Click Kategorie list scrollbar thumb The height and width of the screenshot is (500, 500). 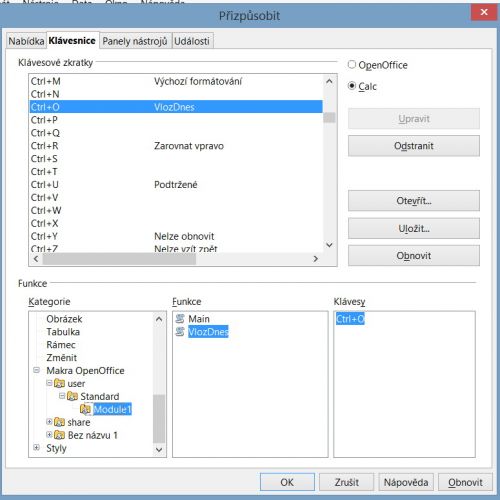(159, 419)
